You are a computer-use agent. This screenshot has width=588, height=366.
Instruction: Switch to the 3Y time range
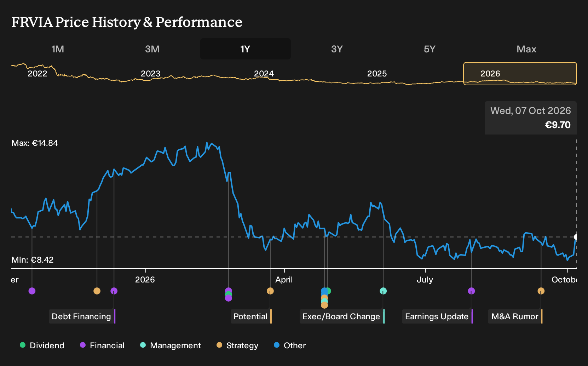coord(337,49)
